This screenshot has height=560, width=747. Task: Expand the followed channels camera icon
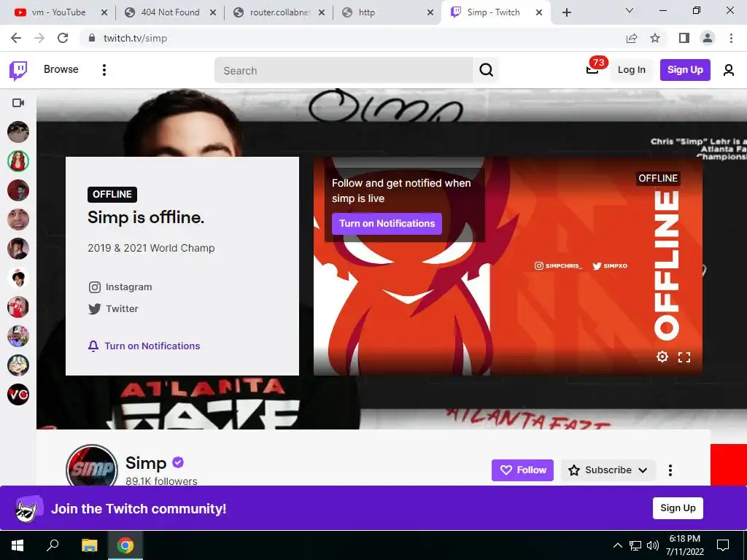pos(18,103)
